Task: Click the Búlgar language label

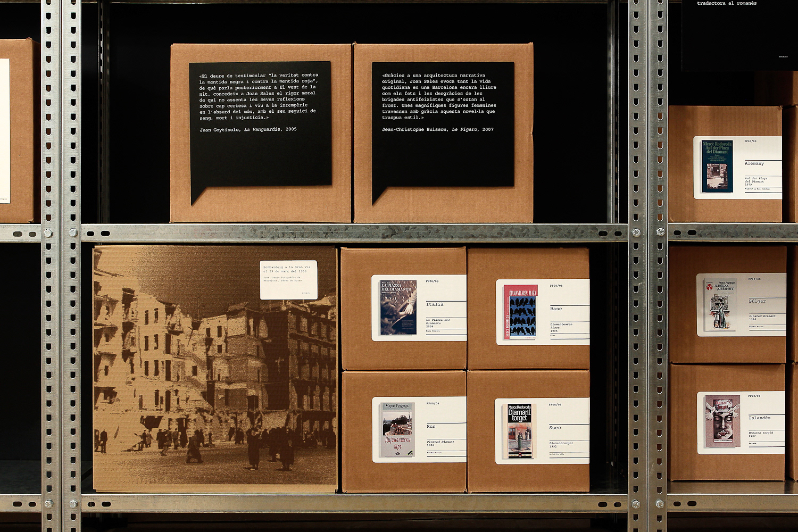Action: tap(757, 301)
